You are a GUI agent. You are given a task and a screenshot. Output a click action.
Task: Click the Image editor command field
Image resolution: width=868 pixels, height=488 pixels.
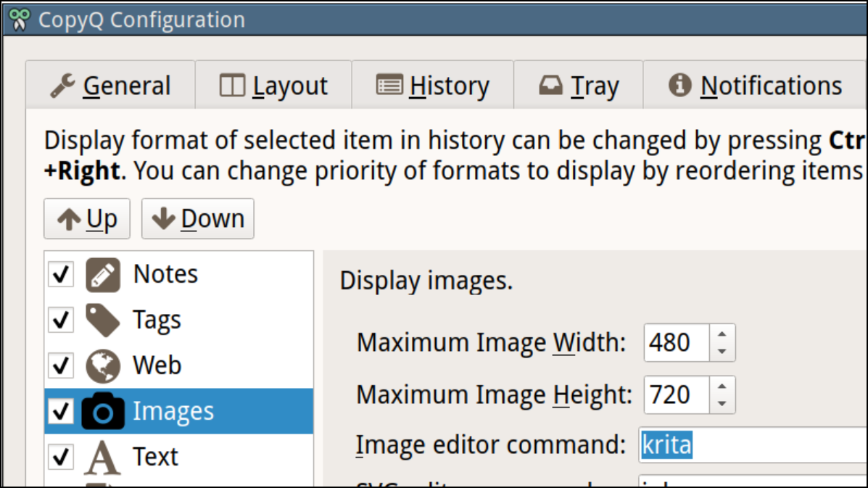[x=753, y=444]
